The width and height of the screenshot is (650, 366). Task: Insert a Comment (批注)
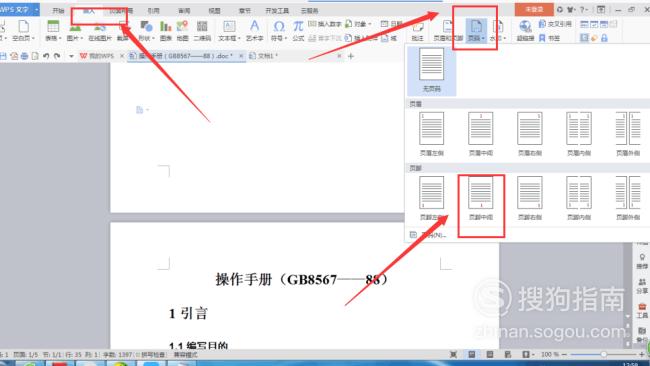coord(417,30)
